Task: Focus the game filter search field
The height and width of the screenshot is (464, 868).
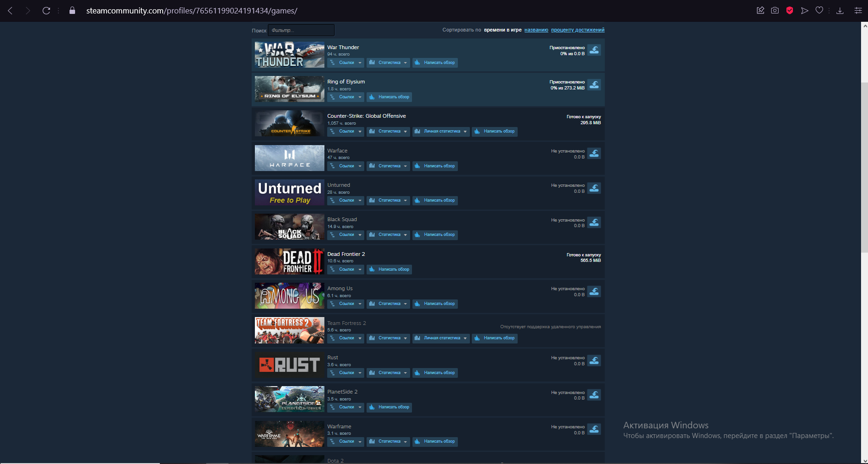Action: click(x=301, y=30)
